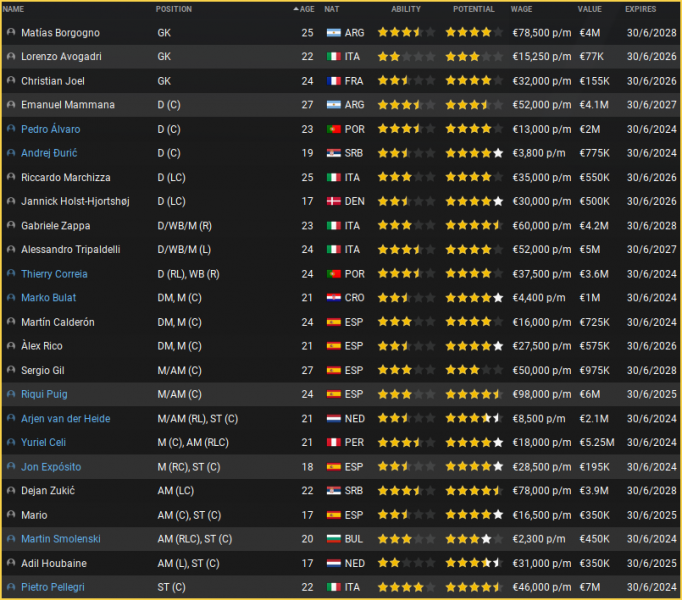
Task: Click the Potential column header
Action: (473, 9)
